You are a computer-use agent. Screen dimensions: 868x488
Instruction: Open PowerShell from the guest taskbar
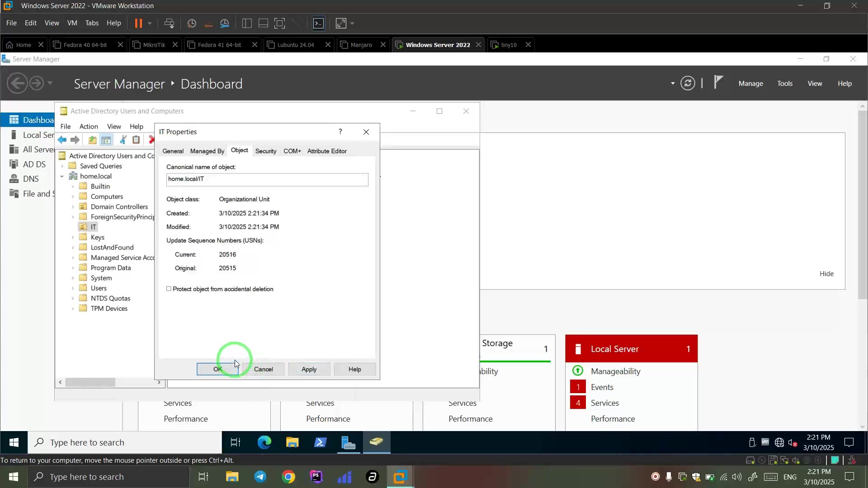click(x=321, y=442)
